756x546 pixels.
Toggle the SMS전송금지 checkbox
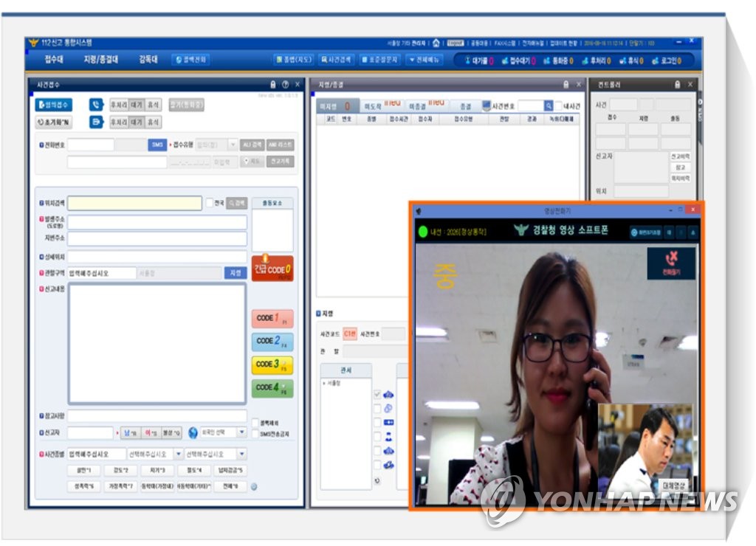[x=255, y=434]
